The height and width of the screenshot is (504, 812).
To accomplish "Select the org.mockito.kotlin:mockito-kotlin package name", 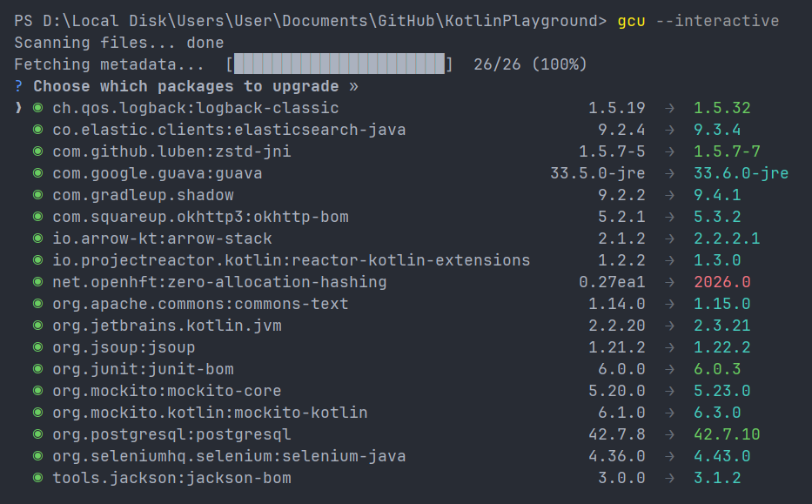I will point(210,413).
